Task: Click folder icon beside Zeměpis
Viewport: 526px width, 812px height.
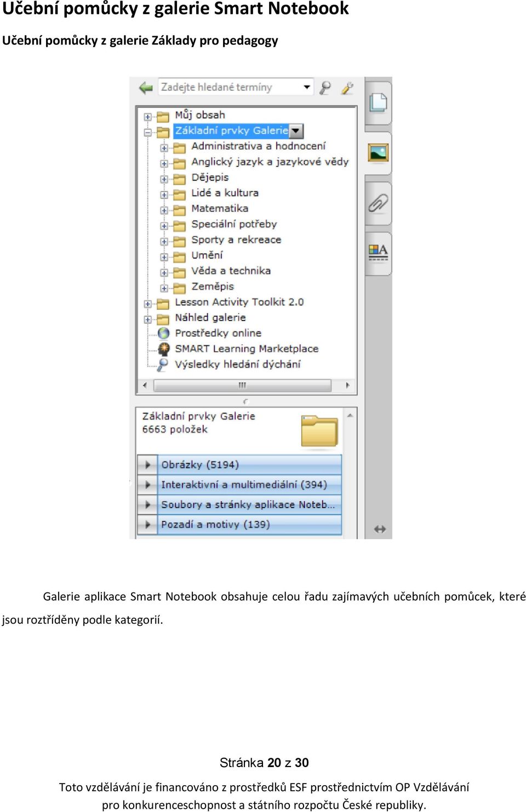Action: coord(179,287)
